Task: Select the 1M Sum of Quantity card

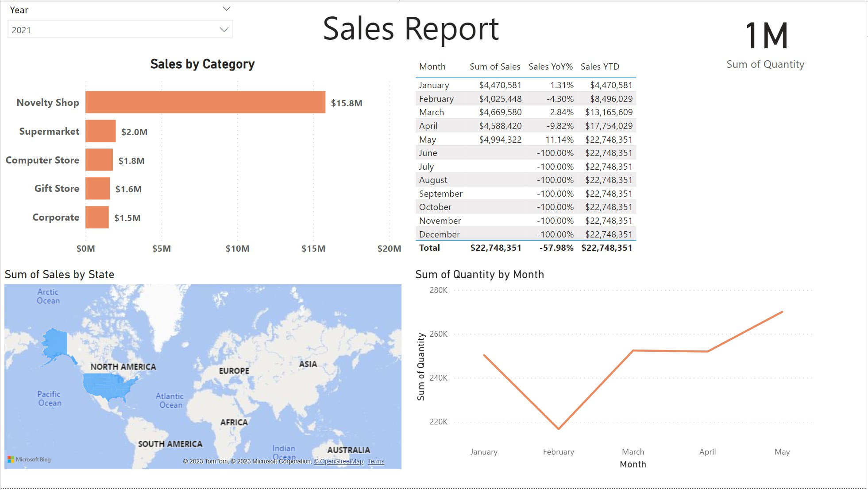Action: (x=766, y=44)
